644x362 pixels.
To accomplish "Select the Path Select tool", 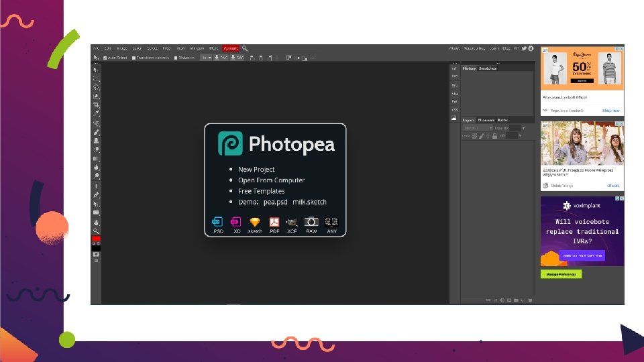I will pos(96,204).
